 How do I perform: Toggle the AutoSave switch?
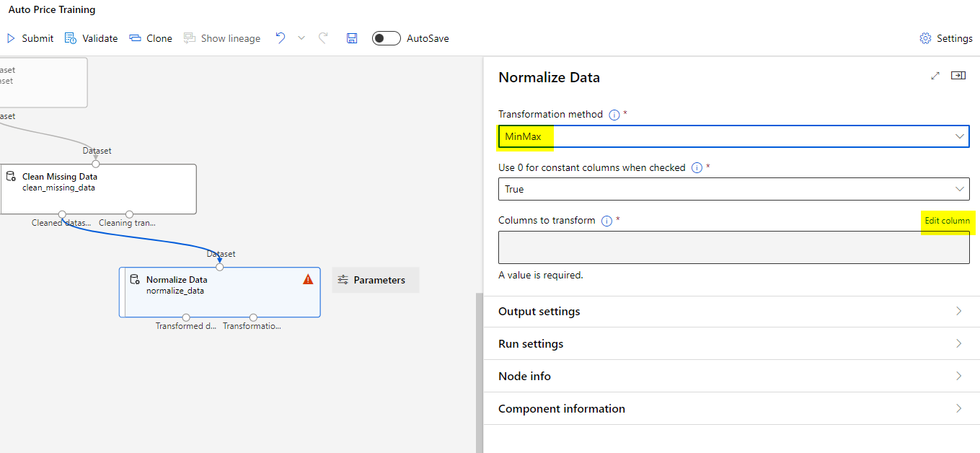pos(387,38)
